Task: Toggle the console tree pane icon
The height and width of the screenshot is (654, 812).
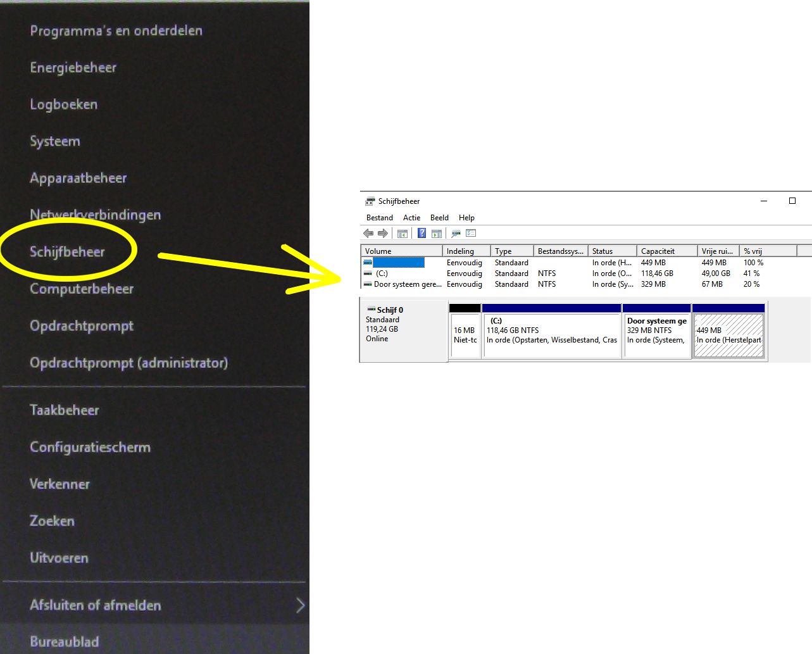Action: tap(402, 234)
